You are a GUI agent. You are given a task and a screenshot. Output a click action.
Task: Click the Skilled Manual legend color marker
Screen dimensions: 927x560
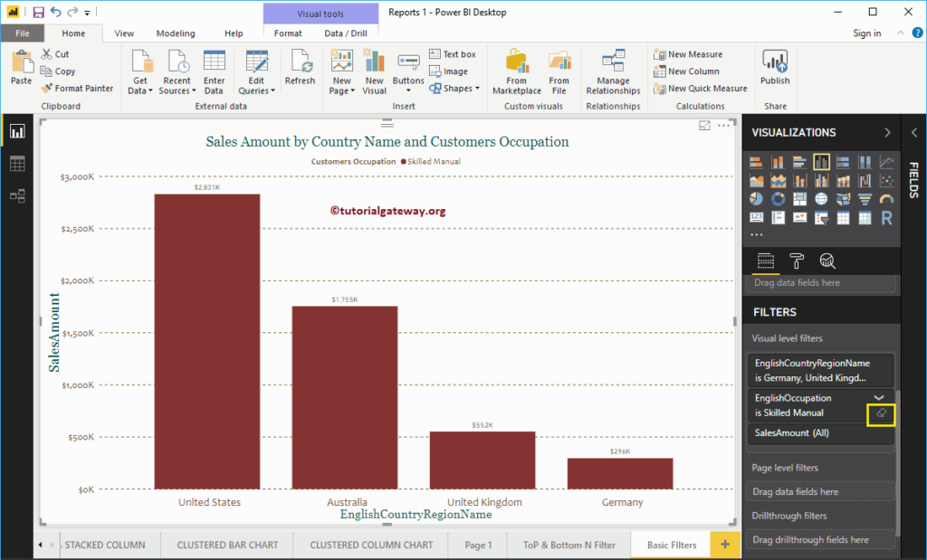click(x=403, y=162)
